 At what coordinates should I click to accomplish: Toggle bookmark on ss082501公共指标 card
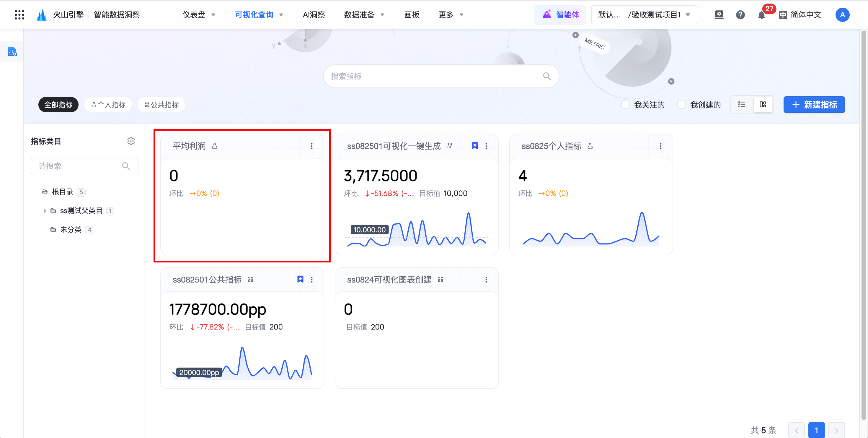pos(300,279)
